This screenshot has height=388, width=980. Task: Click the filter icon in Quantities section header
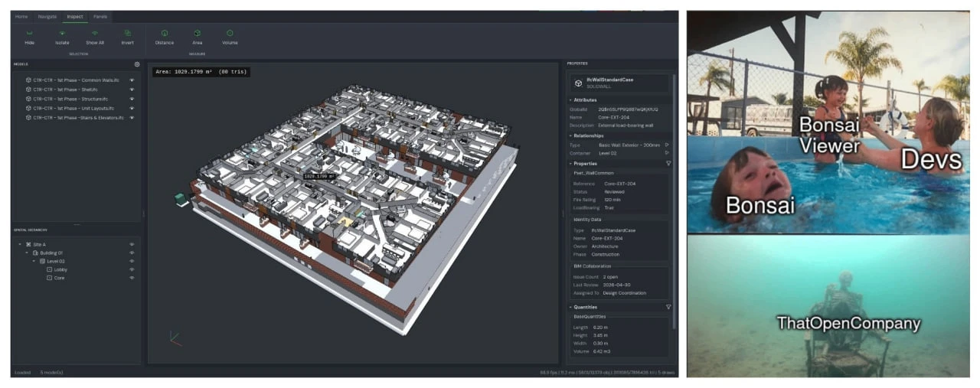[x=668, y=307]
